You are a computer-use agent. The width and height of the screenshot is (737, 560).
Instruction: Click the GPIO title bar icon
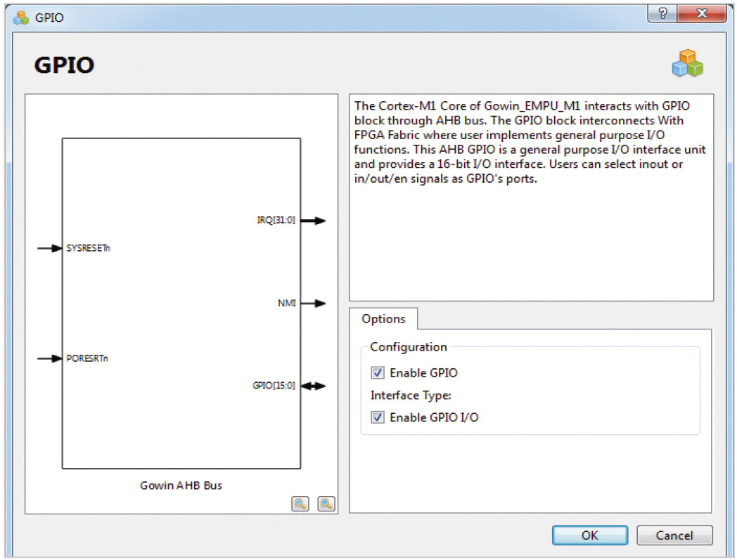tap(21, 17)
